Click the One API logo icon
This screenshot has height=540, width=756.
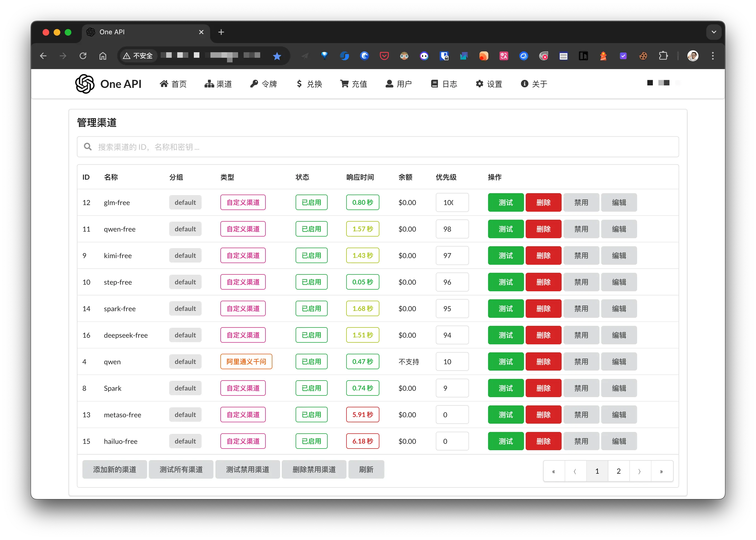click(x=85, y=84)
